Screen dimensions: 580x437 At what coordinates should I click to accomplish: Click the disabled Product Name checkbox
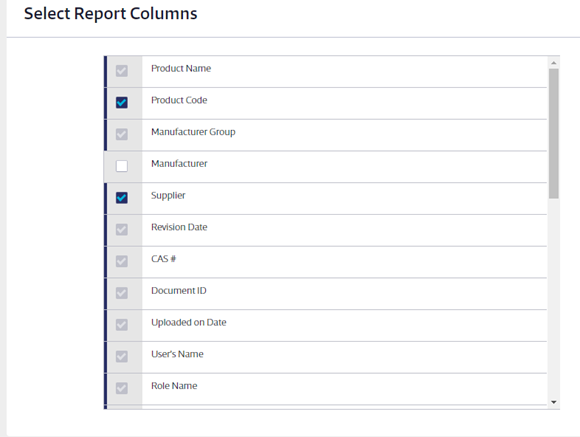(122, 71)
